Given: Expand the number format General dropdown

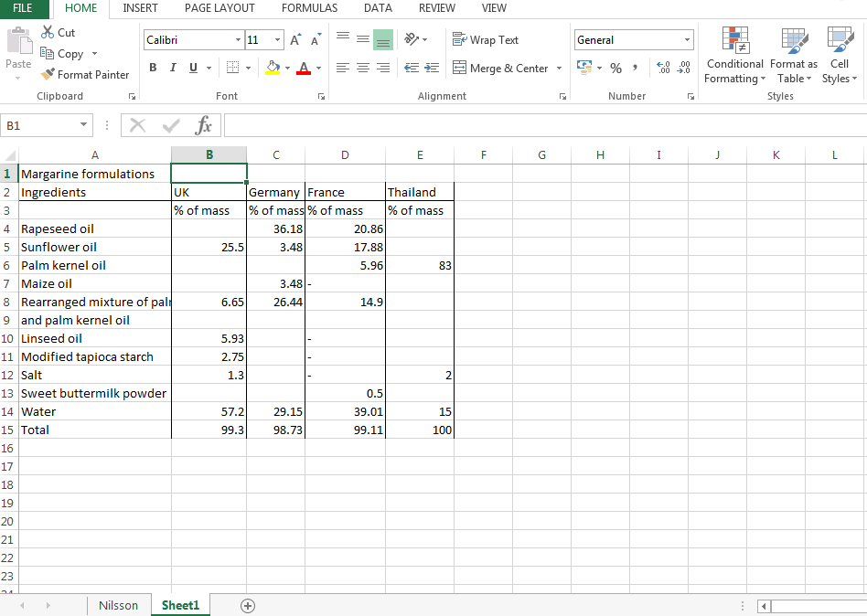Looking at the screenshot, I should tap(687, 40).
